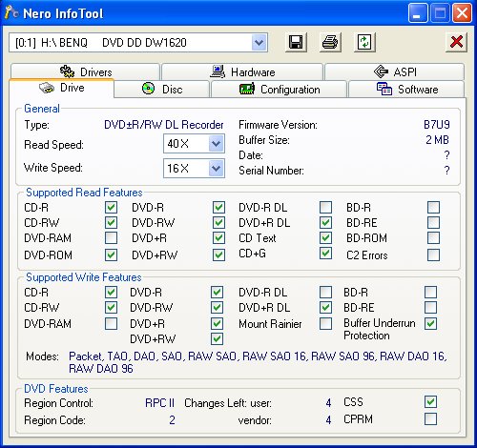The height and width of the screenshot is (448, 477).
Task: Click the Refresh icon in the toolbar
Action: tap(364, 42)
